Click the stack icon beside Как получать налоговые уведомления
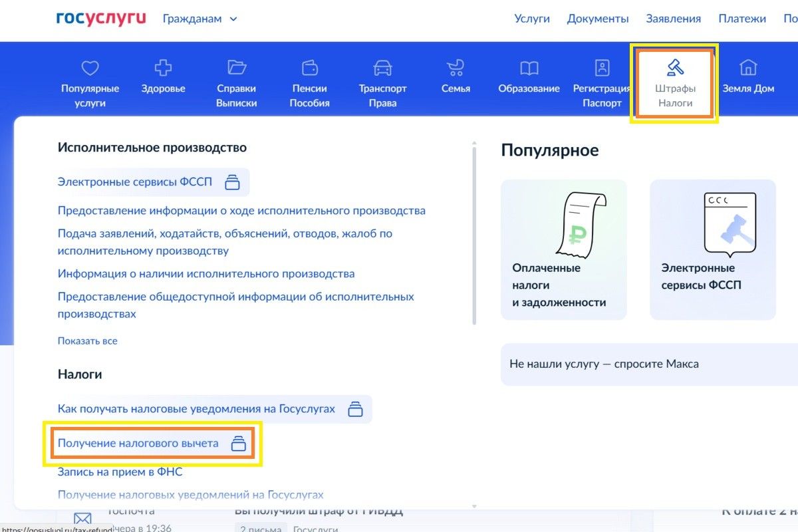 point(356,409)
